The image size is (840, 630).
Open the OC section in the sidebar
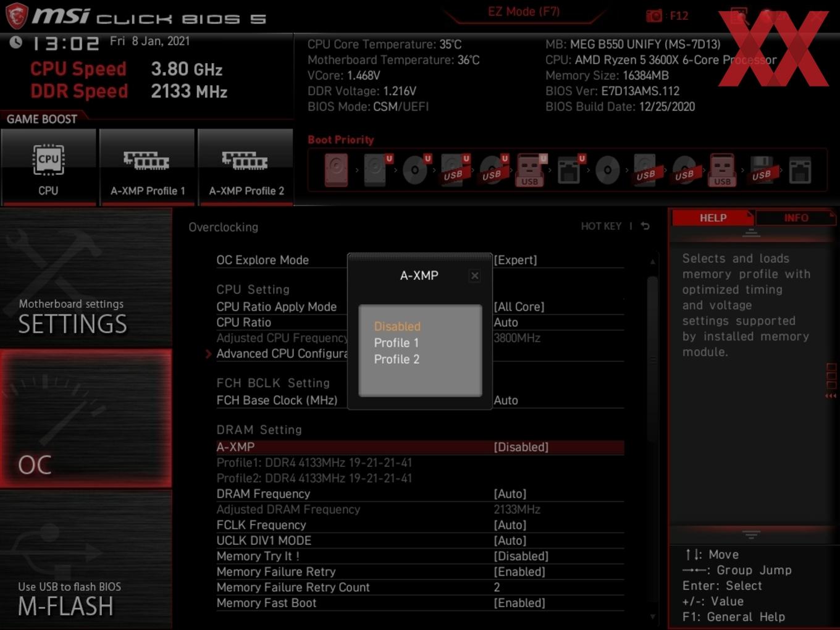(x=86, y=419)
